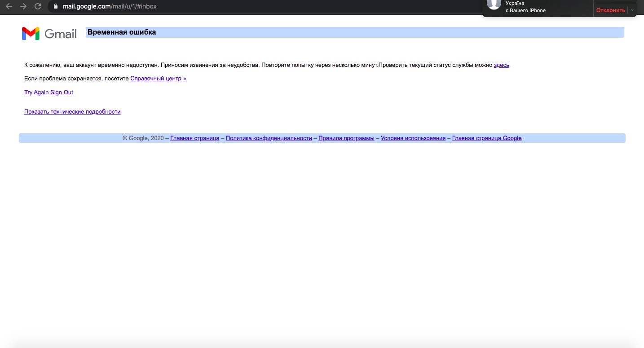Click the Gmail logo

[x=49, y=33]
